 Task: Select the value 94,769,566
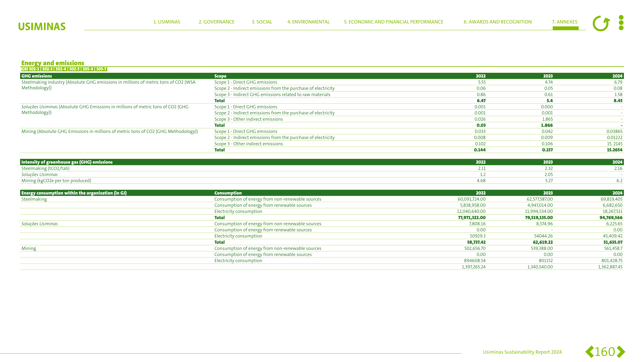[x=611, y=218]
